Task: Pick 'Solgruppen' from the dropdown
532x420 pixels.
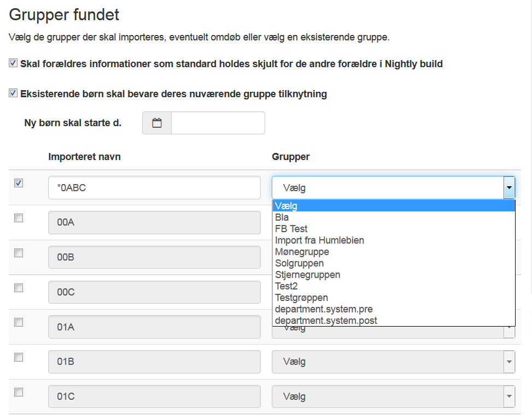Action: (394, 263)
